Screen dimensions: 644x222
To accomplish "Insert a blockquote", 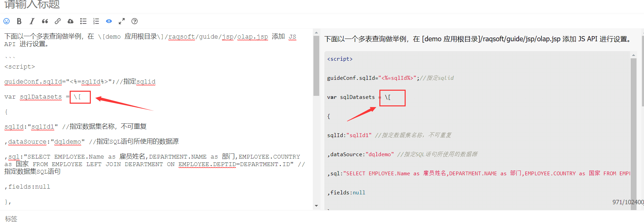I will (45, 21).
